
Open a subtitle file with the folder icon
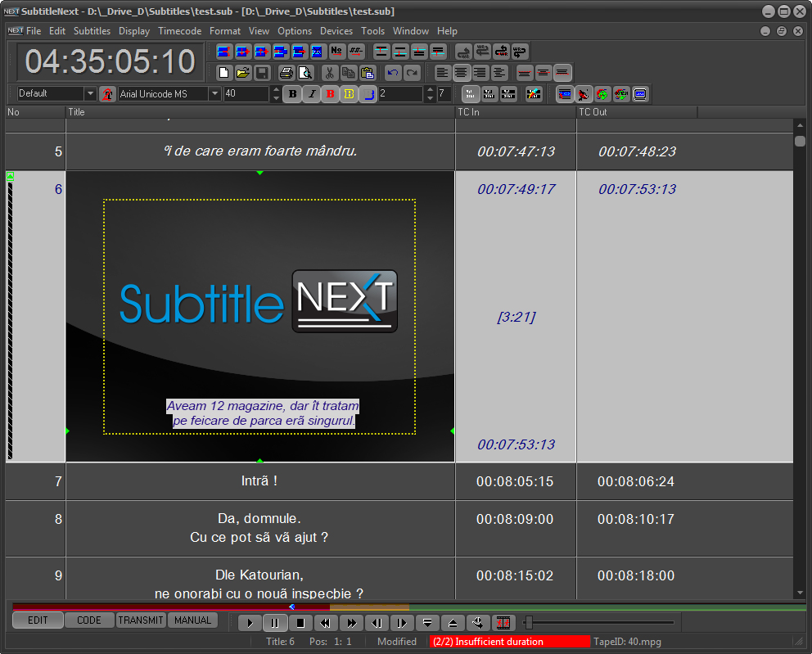(x=243, y=73)
